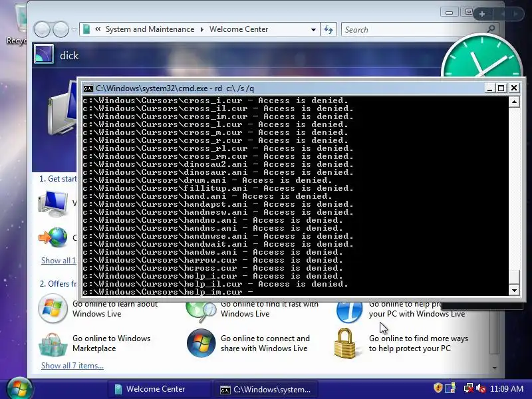
Task: Click the gold padlock protect PC icon
Action: 345,343
